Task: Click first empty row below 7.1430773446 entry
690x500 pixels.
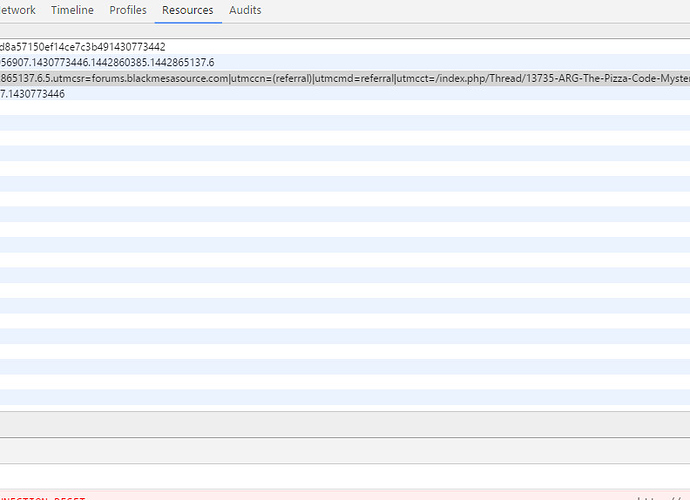Action: click(x=345, y=108)
